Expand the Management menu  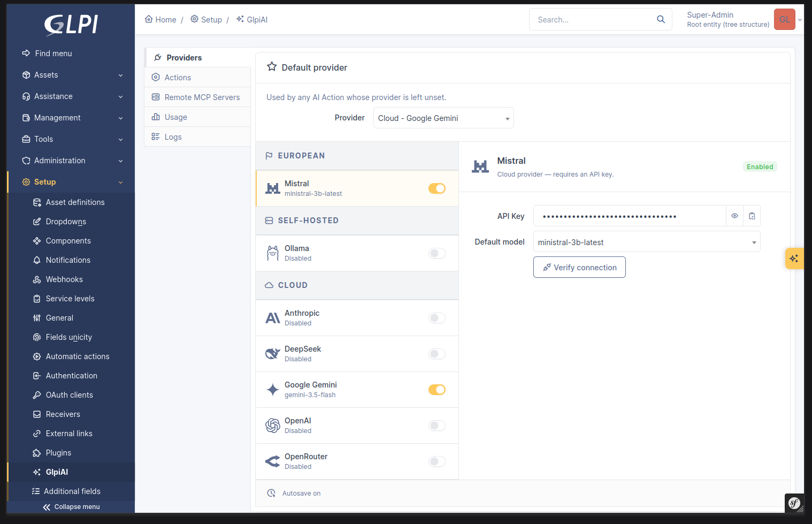pyautogui.click(x=72, y=118)
